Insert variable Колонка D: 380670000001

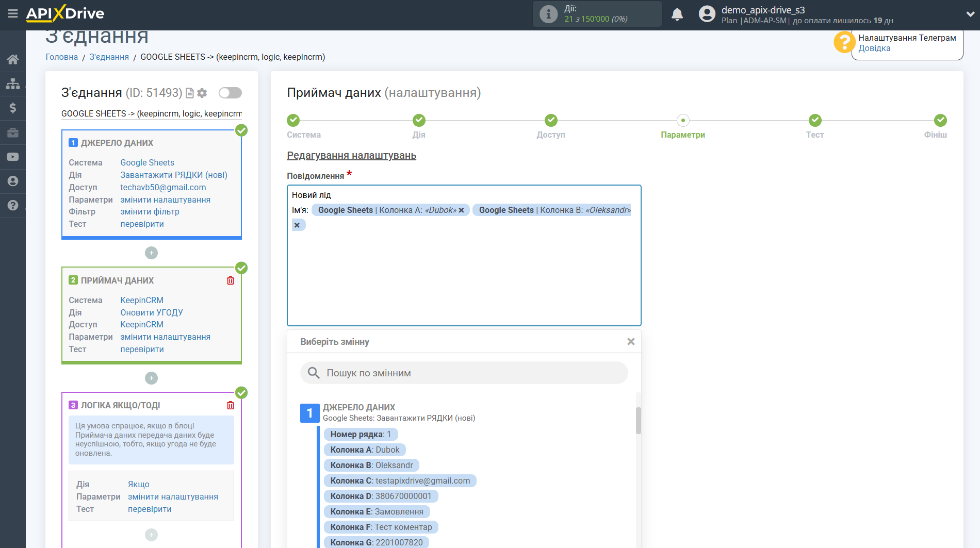tap(381, 496)
